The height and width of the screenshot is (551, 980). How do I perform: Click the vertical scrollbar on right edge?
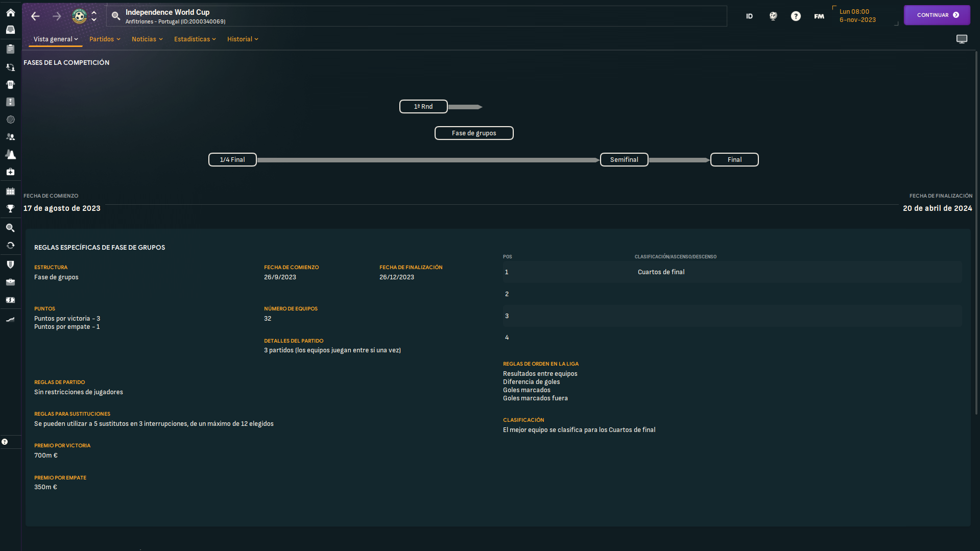pyautogui.click(x=976, y=232)
